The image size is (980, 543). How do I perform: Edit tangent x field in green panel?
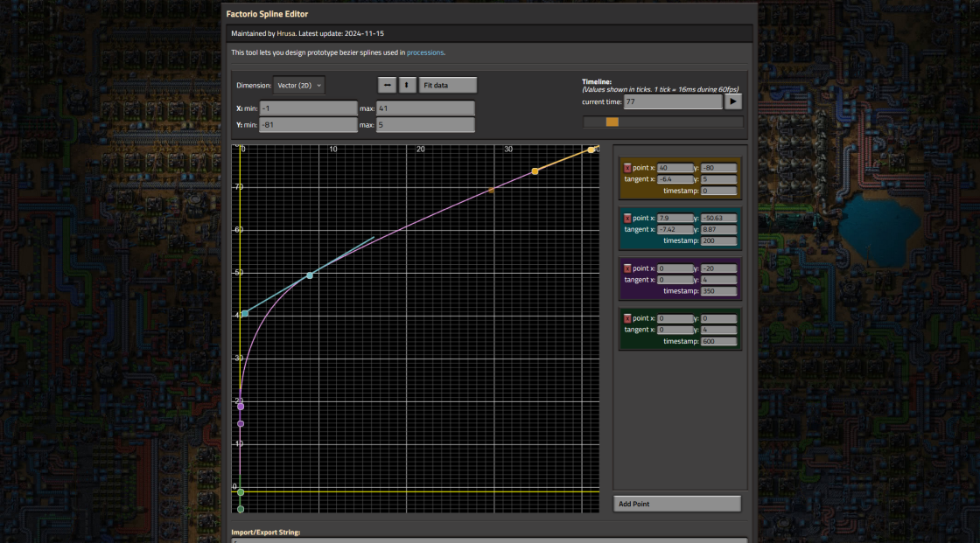675,330
